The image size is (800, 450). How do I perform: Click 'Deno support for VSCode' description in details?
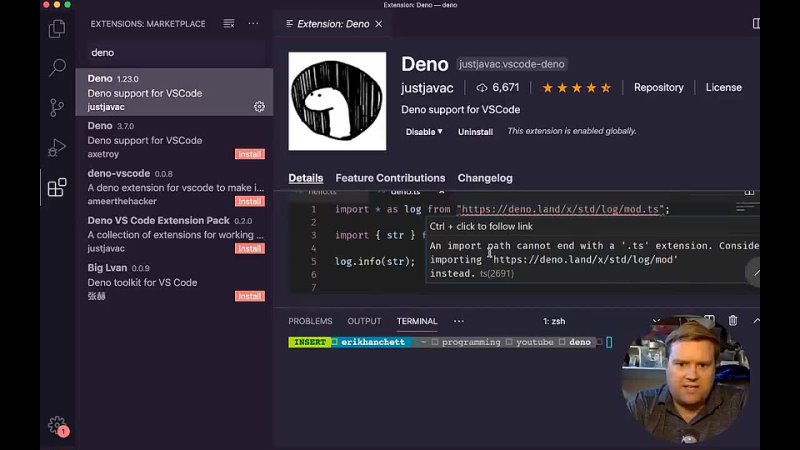click(460, 110)
